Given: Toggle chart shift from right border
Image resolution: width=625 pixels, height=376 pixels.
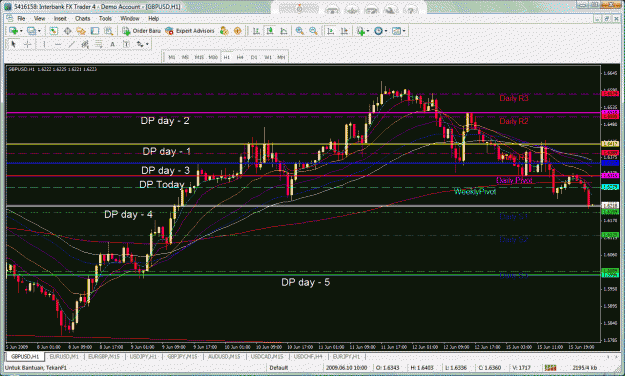Looking at the screenshot, I should point(345,31).
